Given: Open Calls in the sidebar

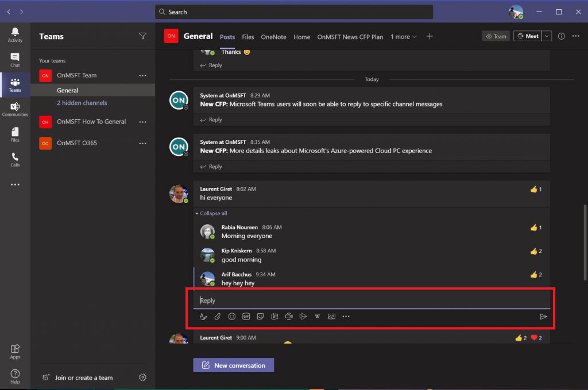Looking at the screenshot, I should [15, 159].
